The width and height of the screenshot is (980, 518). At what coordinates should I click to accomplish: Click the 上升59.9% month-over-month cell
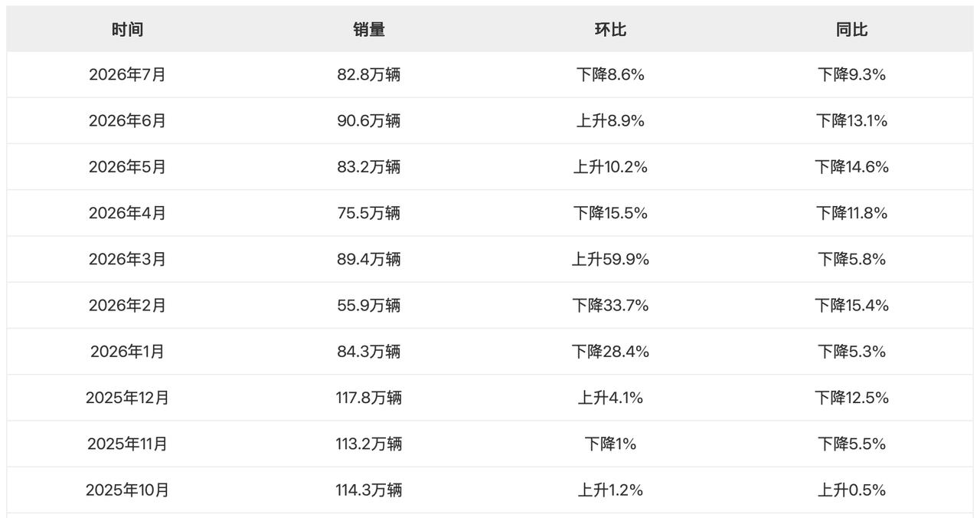coord(610,259)
